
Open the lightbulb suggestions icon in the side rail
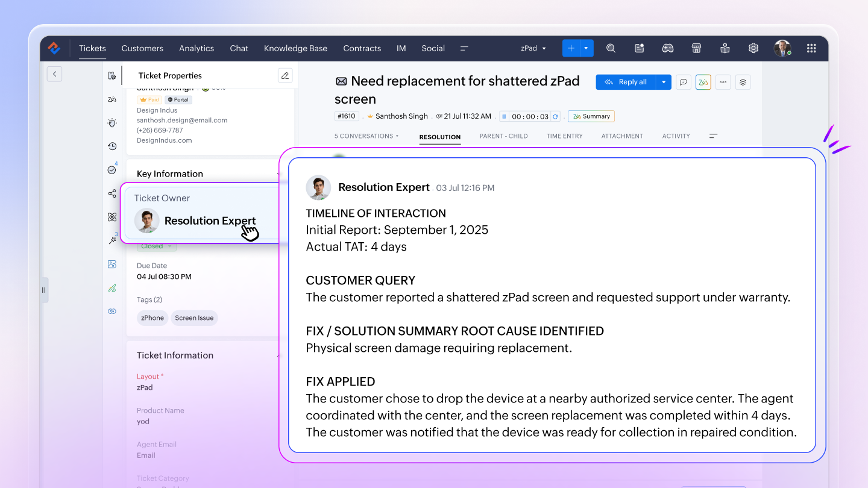(112, 123)
